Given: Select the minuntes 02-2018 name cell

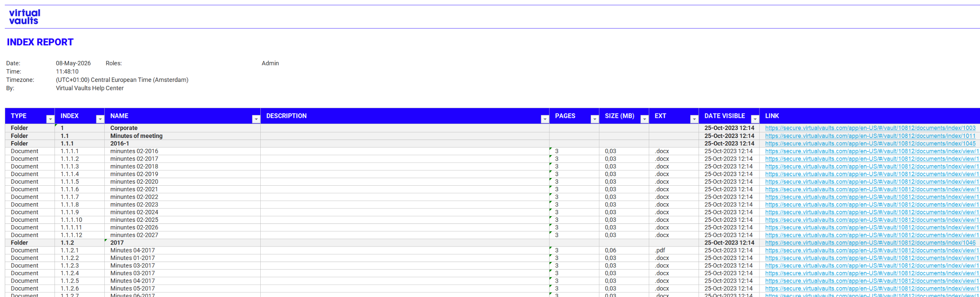Looking at the screenshot, I should (x=182, y=166).
